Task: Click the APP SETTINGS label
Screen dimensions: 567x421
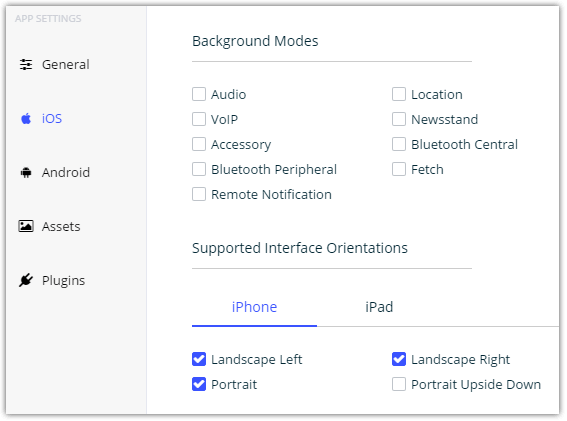Action: tap(48, 18)
